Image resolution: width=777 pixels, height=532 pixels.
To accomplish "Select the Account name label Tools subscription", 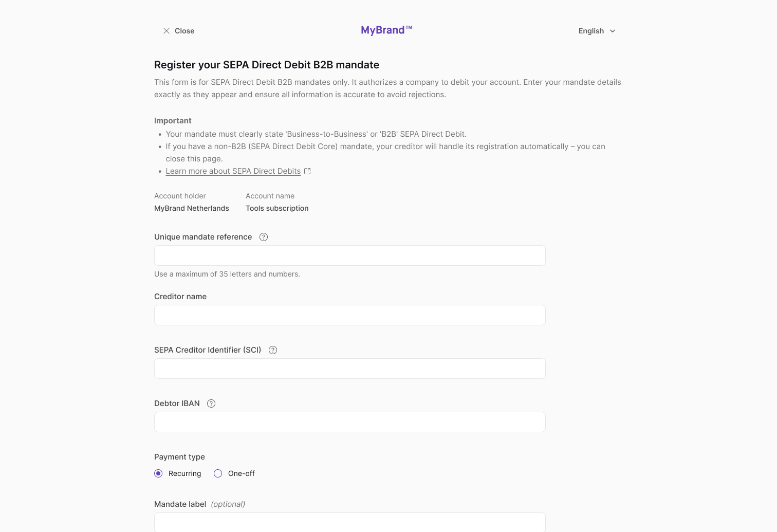I will pyautogui.click(x=277, y=208).
